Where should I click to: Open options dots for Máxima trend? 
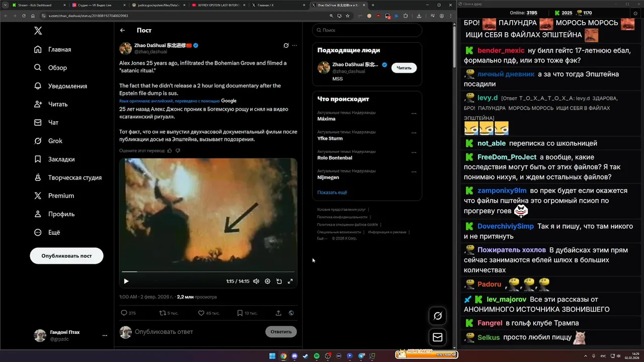click(x=414, y=113)
